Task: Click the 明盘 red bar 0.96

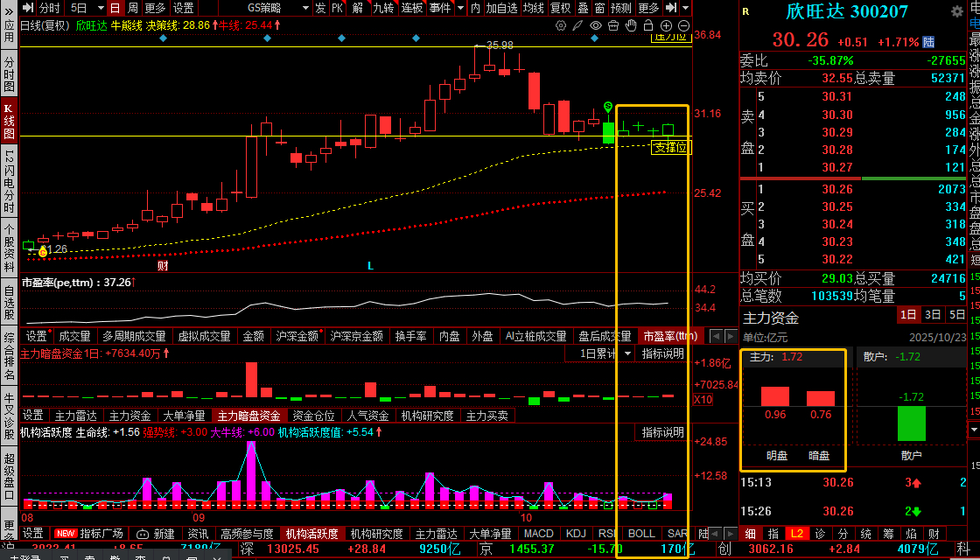Action: [775, 397]
